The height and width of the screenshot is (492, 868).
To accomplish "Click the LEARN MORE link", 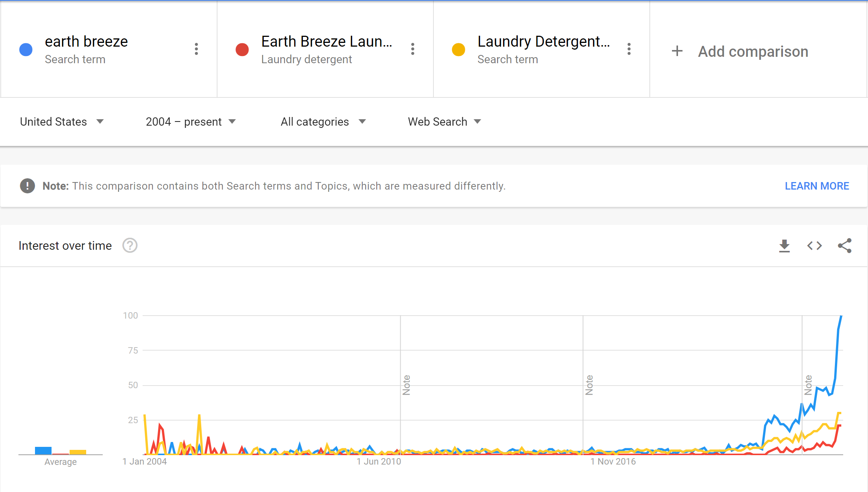I will click(x=817, y=186).
